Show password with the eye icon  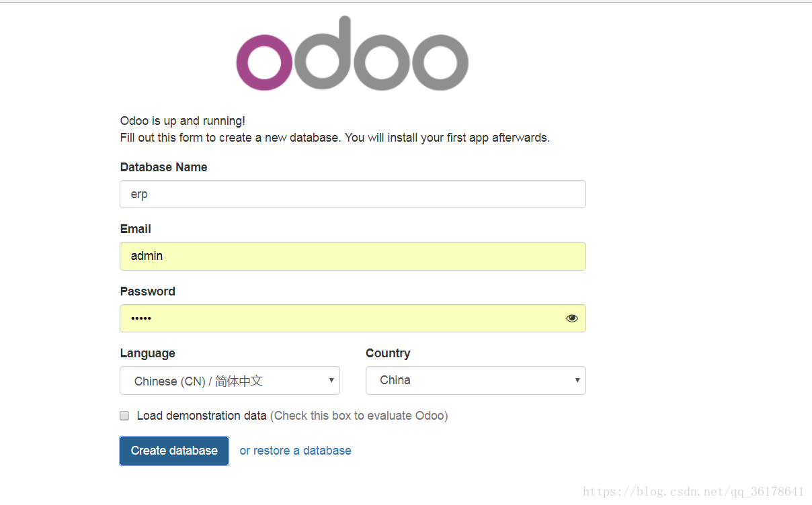[572, 318]
